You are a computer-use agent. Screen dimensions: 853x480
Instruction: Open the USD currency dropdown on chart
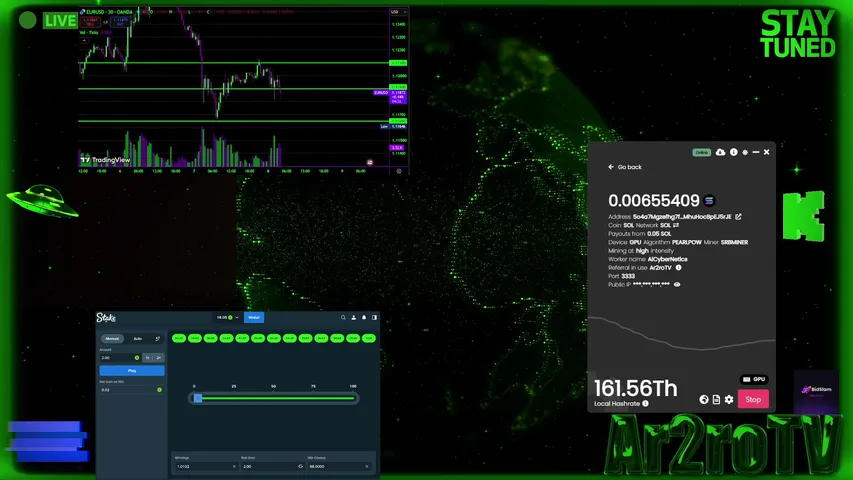398,11
